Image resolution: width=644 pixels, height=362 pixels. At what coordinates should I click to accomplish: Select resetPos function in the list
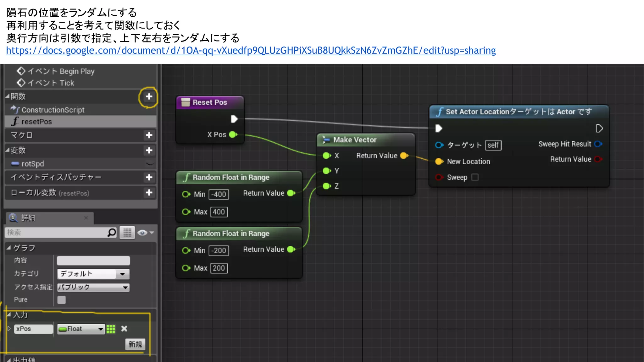coord(36,122)
